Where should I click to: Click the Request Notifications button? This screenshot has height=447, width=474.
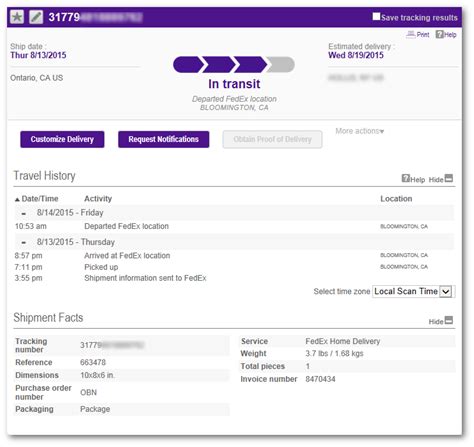coord(163,139)
